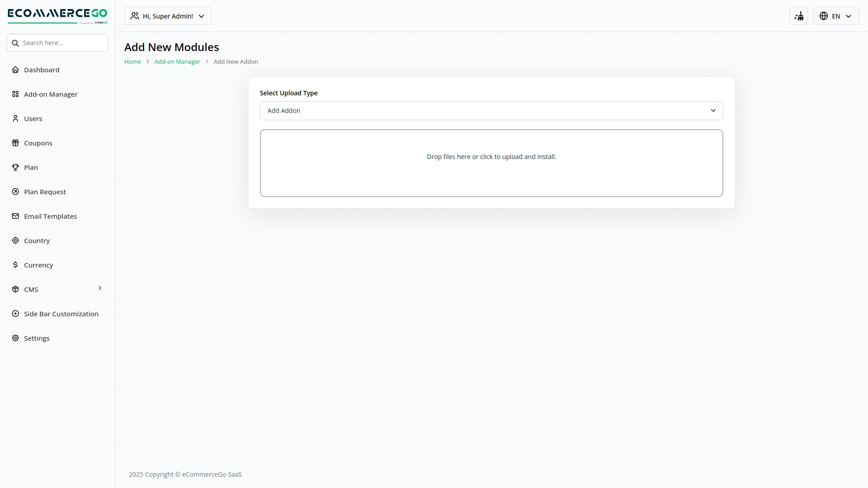Click the Add-on Manager grid icon

pos(15,94)
